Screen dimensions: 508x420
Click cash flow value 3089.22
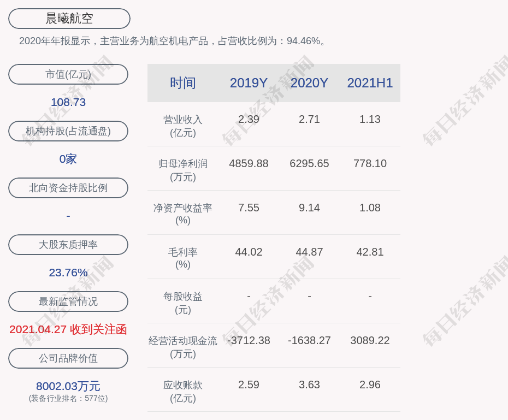point(370,340)
